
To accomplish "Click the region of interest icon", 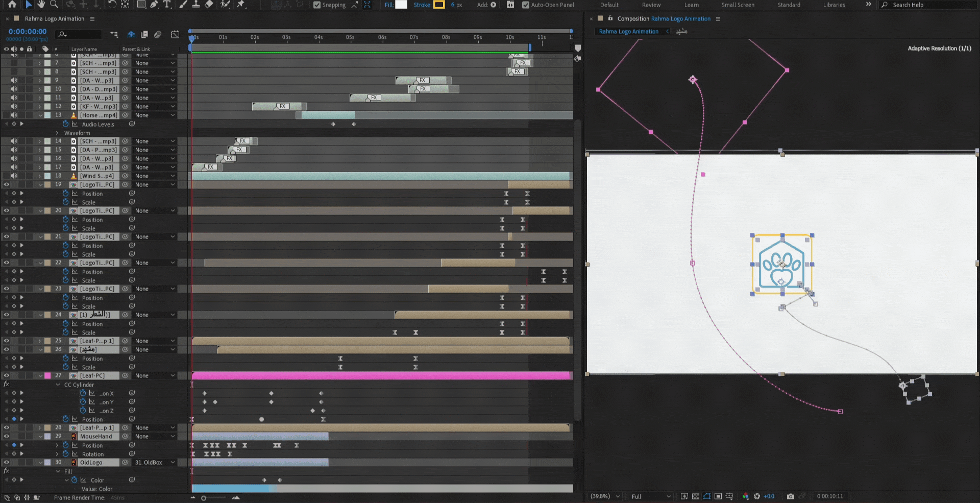I will (x=718, y=496).
